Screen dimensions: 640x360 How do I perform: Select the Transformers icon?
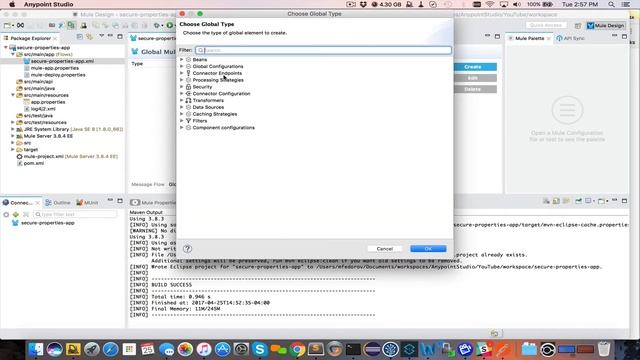188,100
